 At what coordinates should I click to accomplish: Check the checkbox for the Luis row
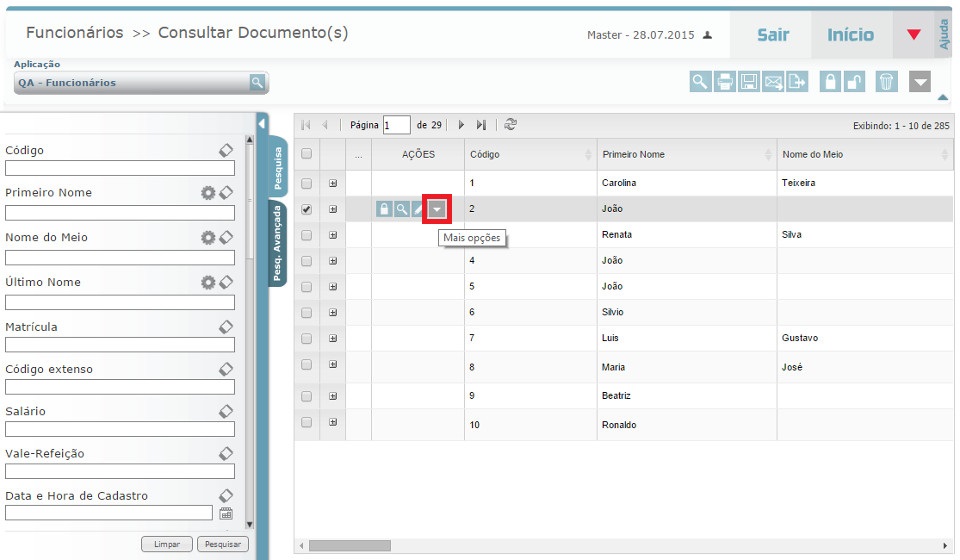(306, 338)
